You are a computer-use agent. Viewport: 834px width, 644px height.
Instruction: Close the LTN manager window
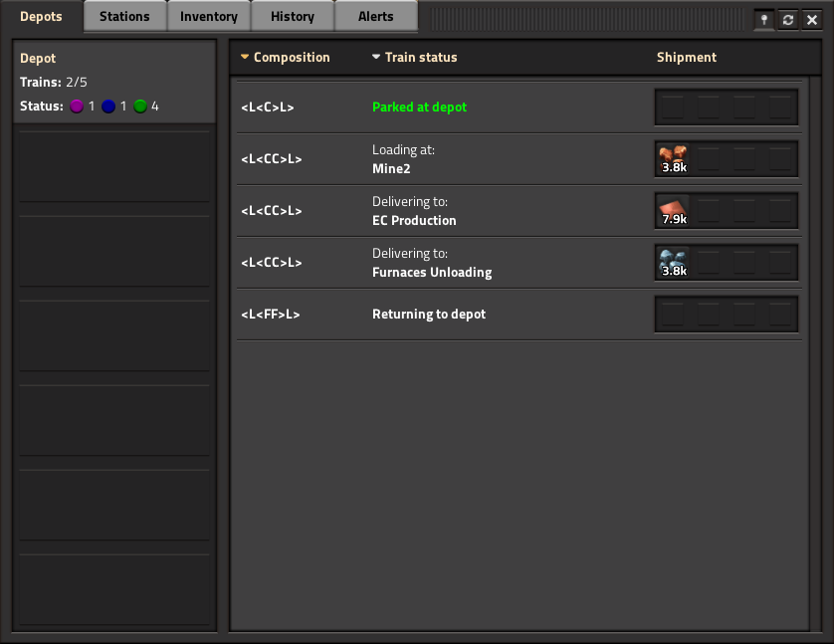(x=812, y=20)
